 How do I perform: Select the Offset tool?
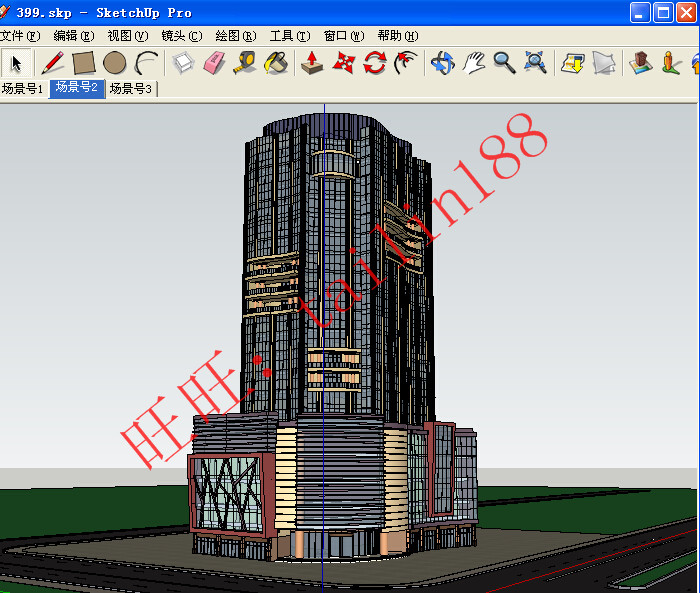click(405, 63)
